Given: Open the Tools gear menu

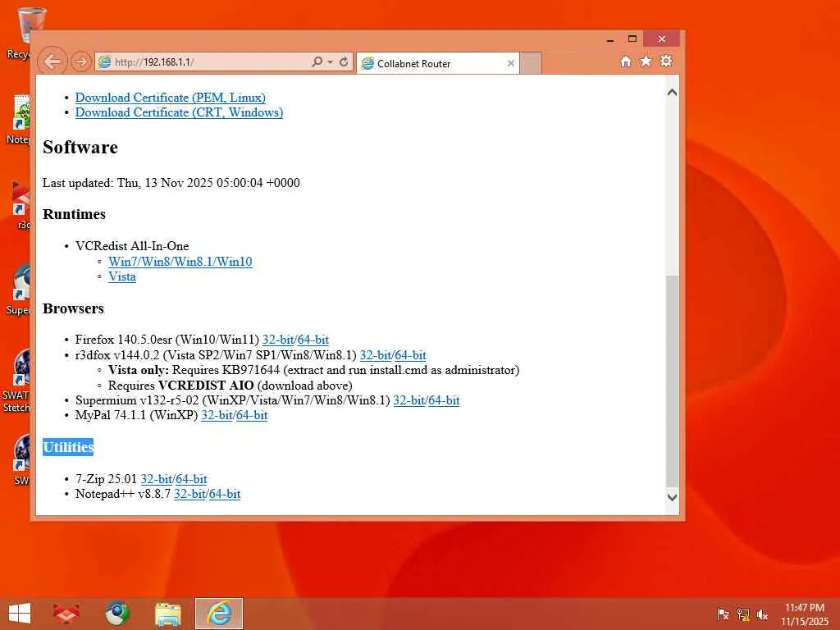Looking at the screenshot, I should pos(666,61).
